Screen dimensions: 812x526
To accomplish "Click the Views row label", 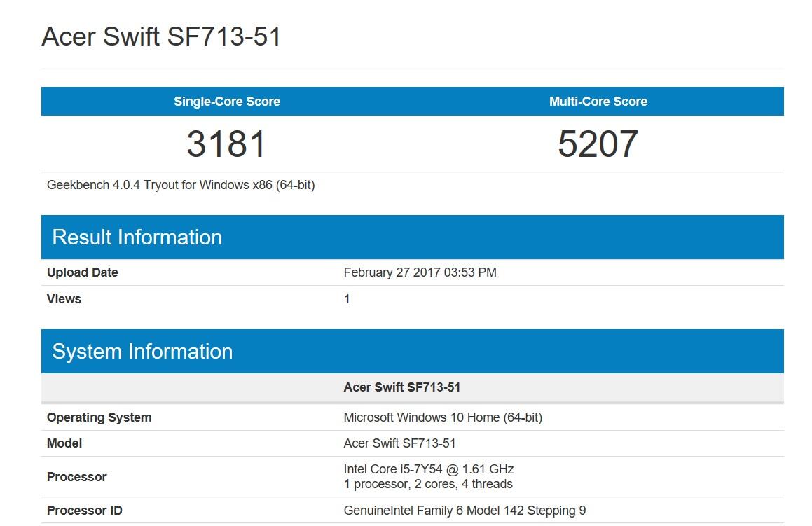I will click(64, 299).
